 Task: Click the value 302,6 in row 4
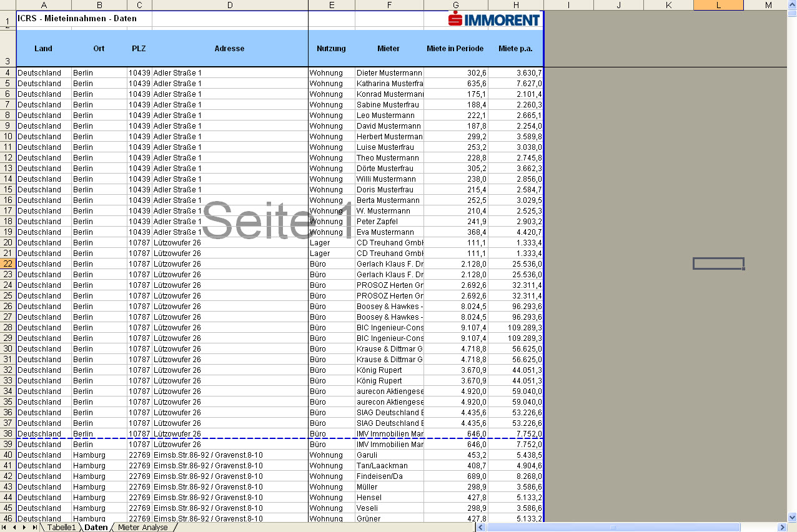pos(456,73)
